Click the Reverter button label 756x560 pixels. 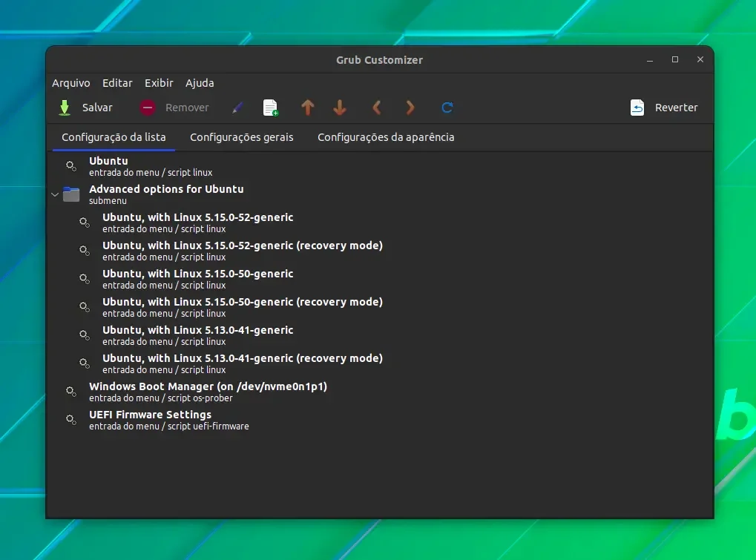pos(676,108)
